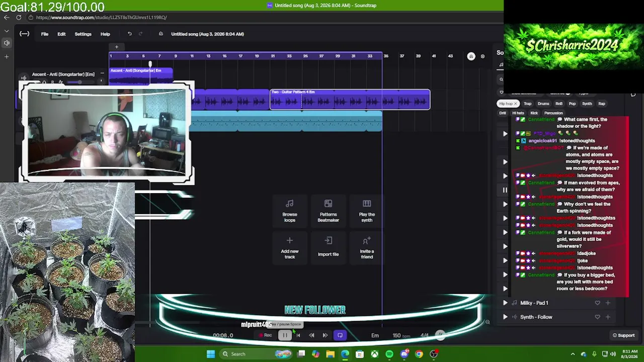Add a new item in the browser sidebar
This screenshot has height=362, width=644.
click(x=7, y=56)
